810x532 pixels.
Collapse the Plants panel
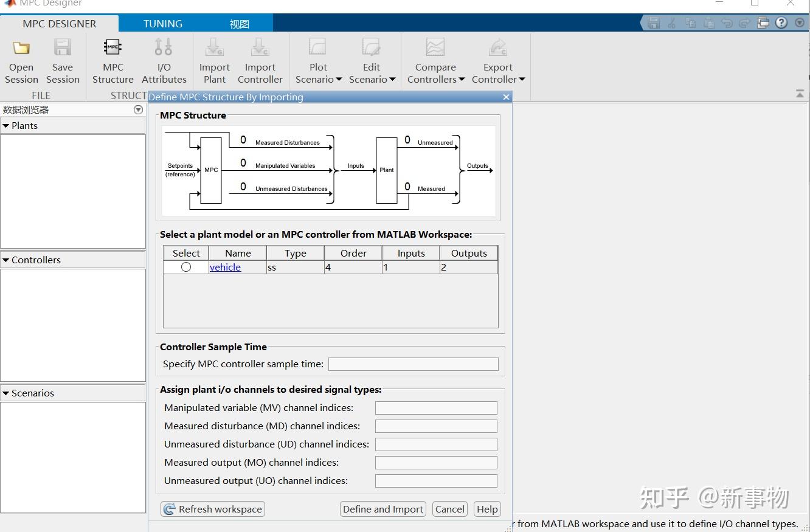tap(6, 126)
